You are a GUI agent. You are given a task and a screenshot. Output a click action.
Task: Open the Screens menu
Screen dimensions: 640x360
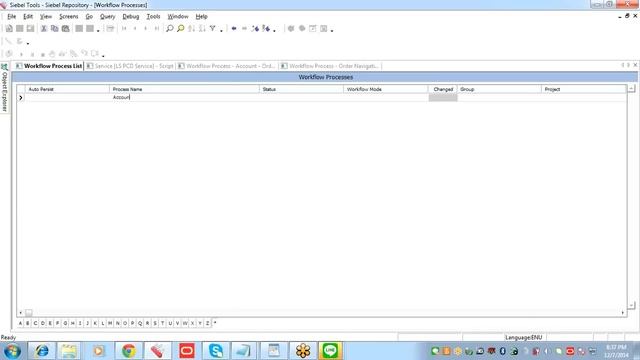pos(69,16)
